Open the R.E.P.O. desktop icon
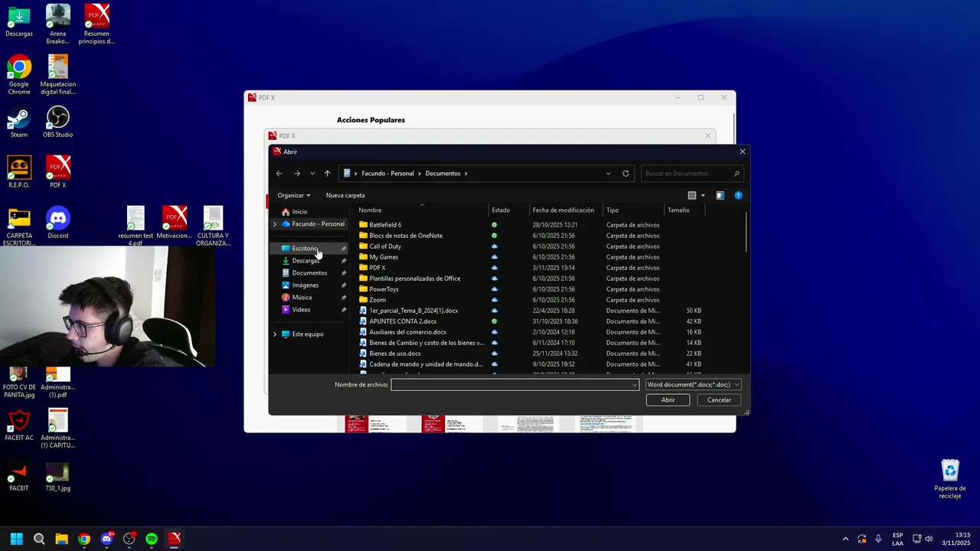This screenshot has height=551, width=980. (19, 172)
